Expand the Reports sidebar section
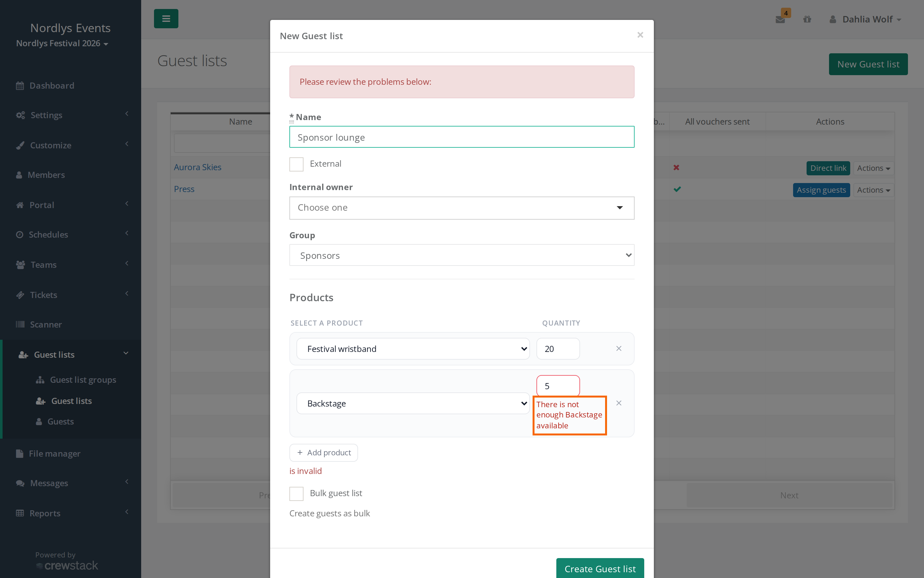 (x=71, y=513)
